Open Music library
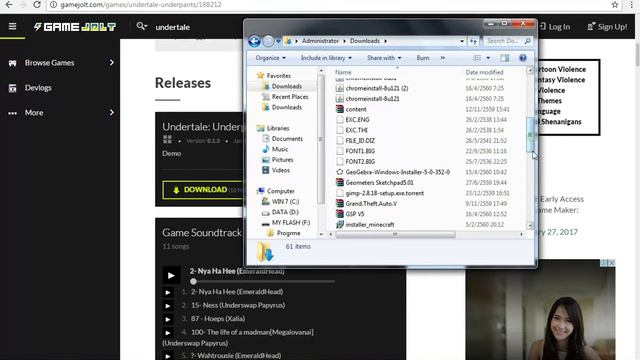640x360 pixels. (280, 149)
